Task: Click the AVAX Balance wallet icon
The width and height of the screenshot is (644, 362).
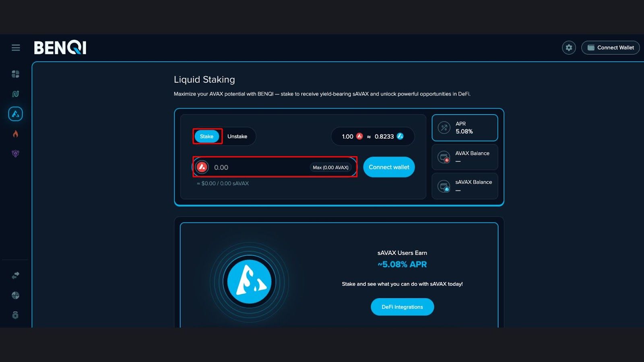Action: click(444, 157)
